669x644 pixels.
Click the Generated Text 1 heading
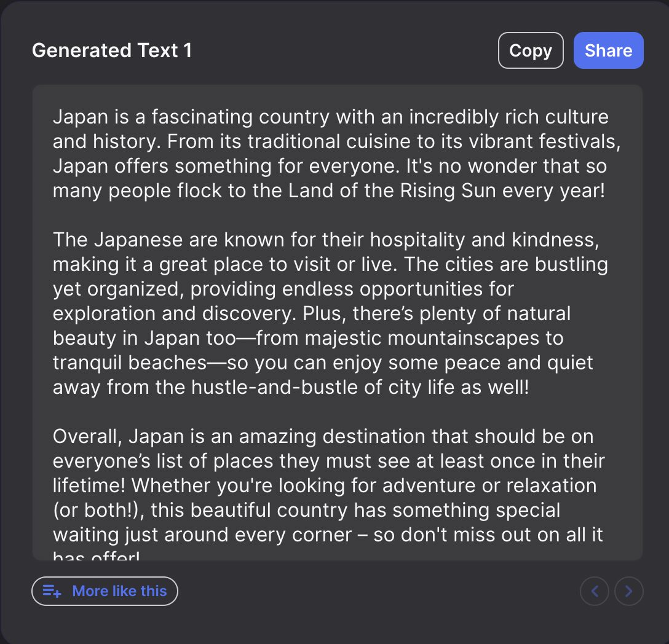(112, 50)
